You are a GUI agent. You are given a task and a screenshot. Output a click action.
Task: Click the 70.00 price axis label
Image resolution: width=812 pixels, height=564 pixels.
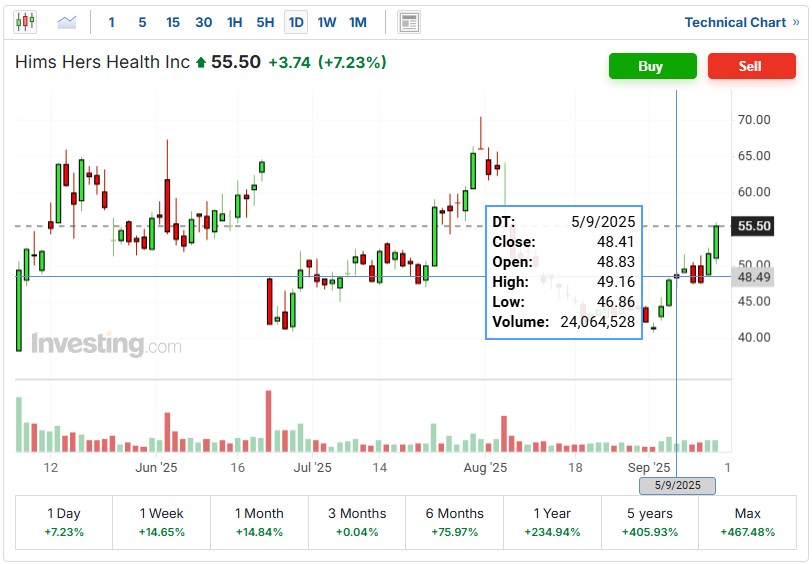pyautogui.click(x=754, y=120)
